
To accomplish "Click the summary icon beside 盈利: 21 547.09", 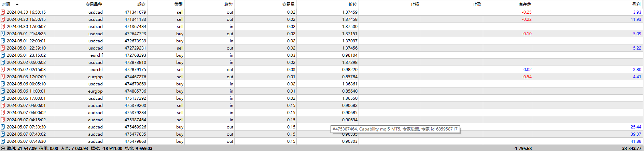I will click(x=3, y=148).
